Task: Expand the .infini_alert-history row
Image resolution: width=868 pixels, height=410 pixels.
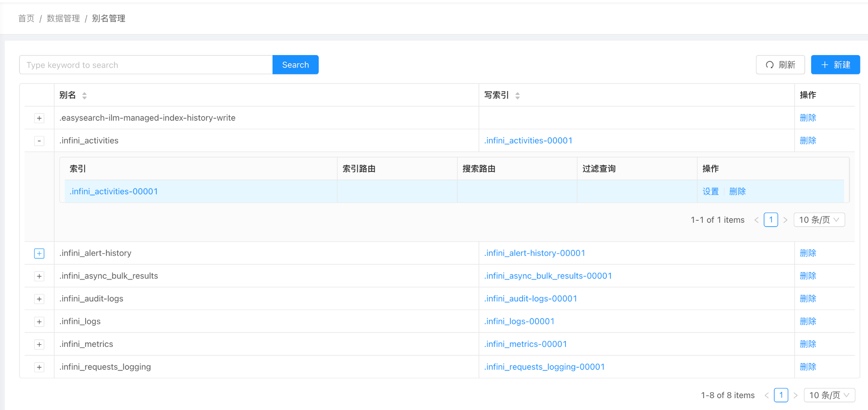Action: point(39,253)
